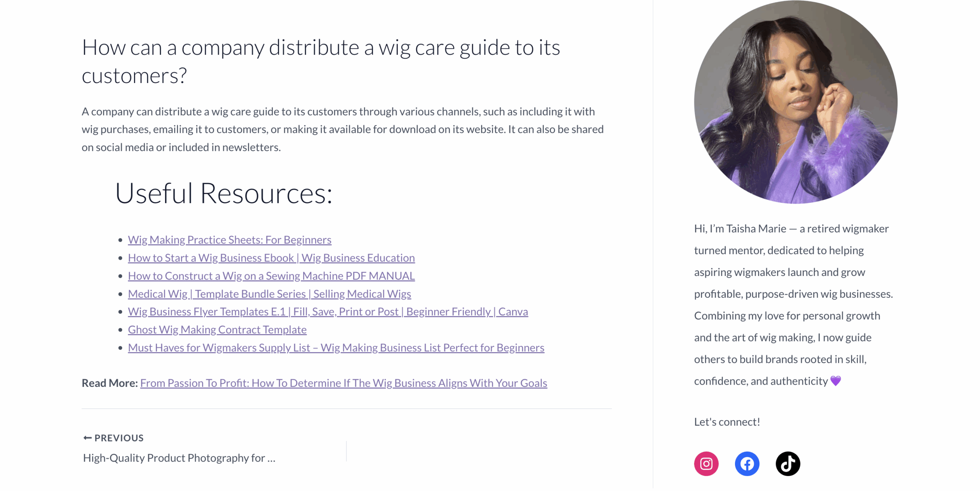Open How to Start a Wig Business Ebook
980x491 pixels.
tap(271, 258)
